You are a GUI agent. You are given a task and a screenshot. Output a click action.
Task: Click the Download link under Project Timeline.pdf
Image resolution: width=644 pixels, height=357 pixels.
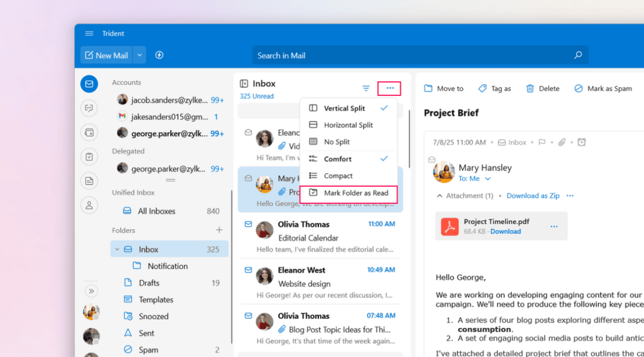(x=505, y=231)
